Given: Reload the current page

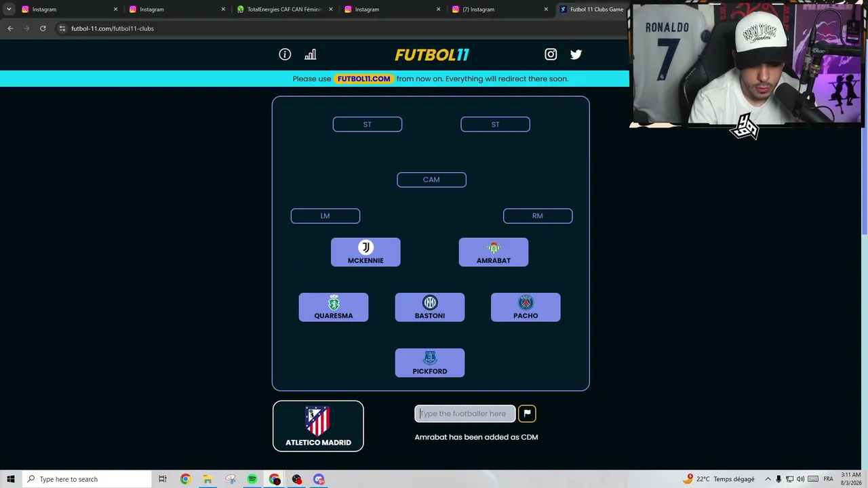Looking at the screenshot, I should [43, 28].
